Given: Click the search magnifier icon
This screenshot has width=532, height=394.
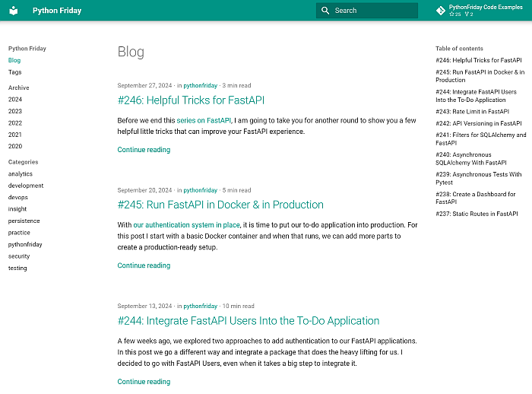Looking at the screenshot, I should pos(325,11).
